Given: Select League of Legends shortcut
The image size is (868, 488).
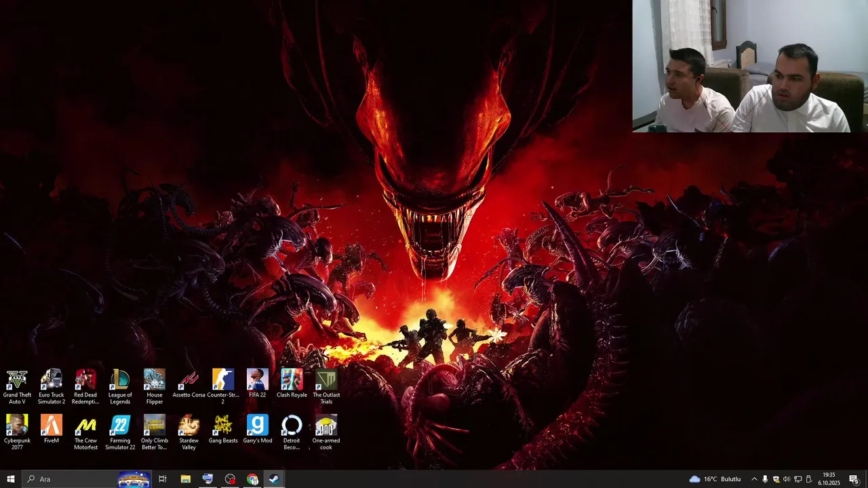Looking at the screenshot, I should click(x=120, y=387).
